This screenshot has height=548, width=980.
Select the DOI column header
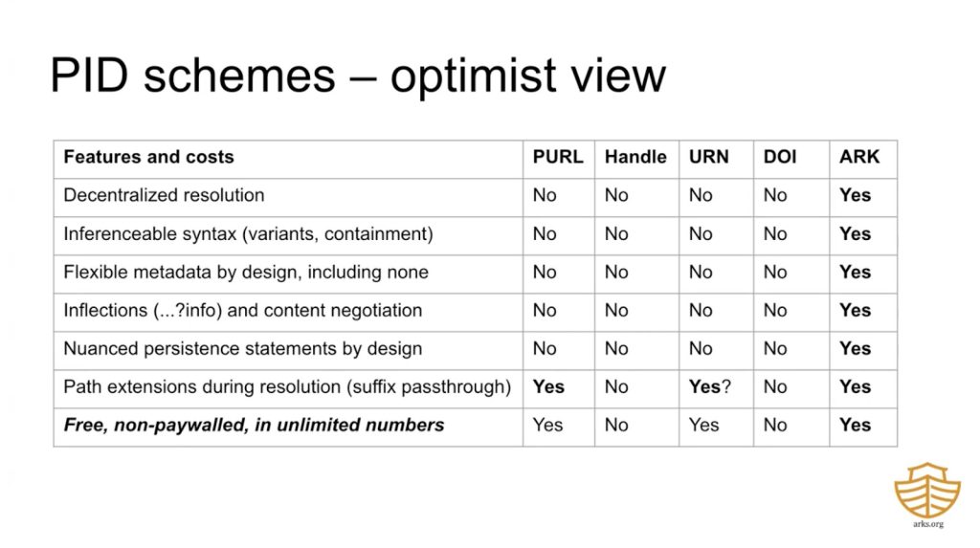tap(780, 157)
